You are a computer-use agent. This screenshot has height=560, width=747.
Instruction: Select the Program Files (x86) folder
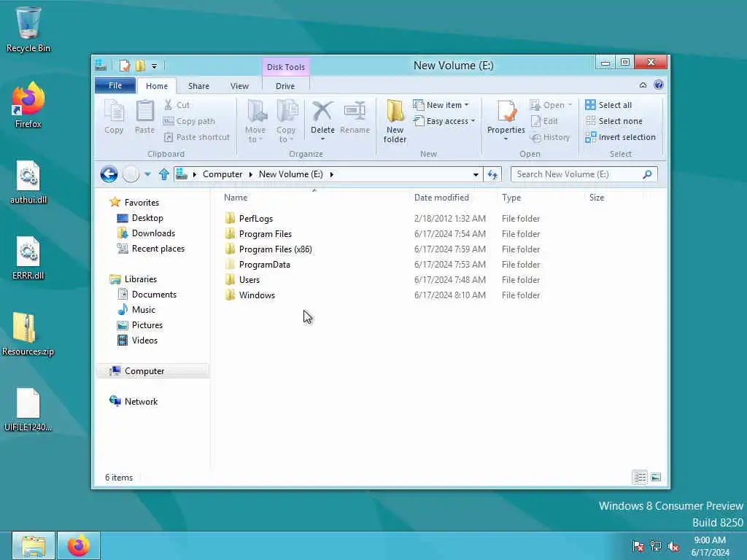point(275,249)
